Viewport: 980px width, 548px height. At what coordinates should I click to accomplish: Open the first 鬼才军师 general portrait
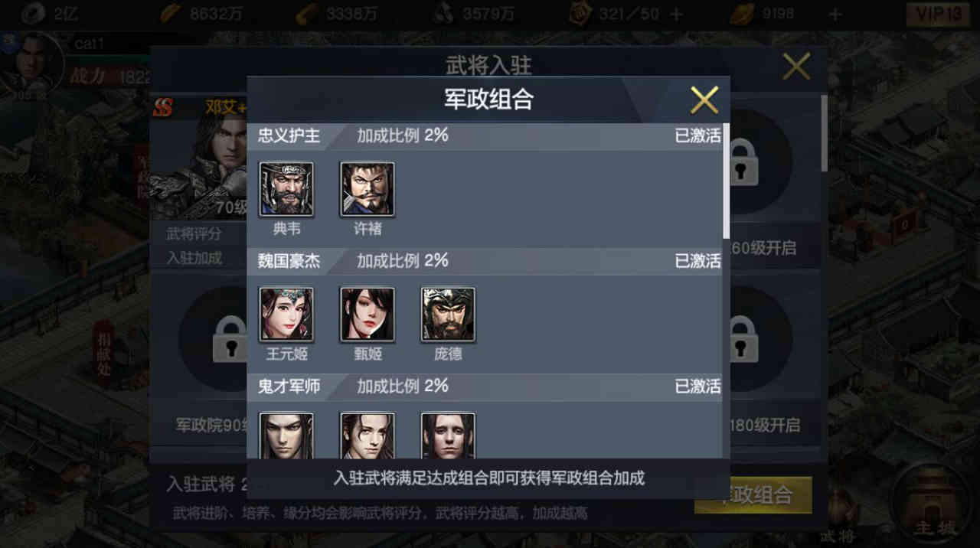(286, 435)
